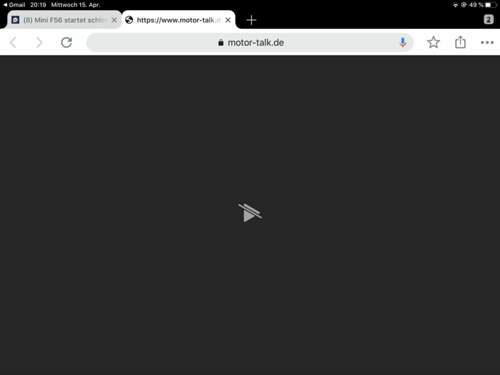Return to Gmail via the status bar

point(14,5)
